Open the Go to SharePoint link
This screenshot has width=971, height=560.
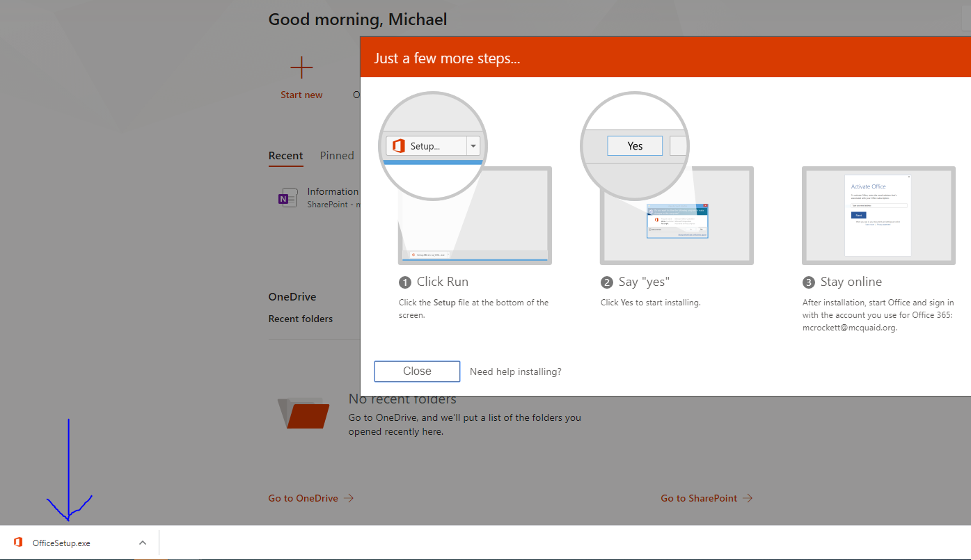pyautogui.click(x=699, y=498)
